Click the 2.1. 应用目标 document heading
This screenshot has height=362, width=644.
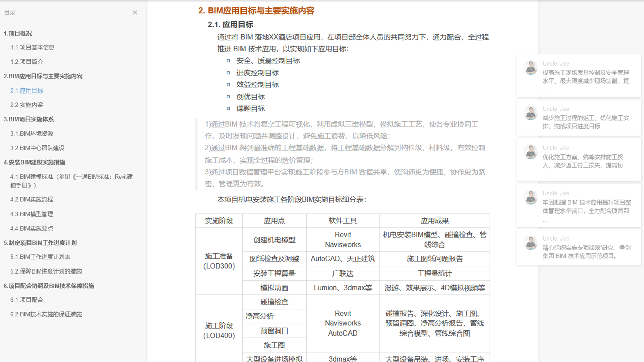pos(230,24)
